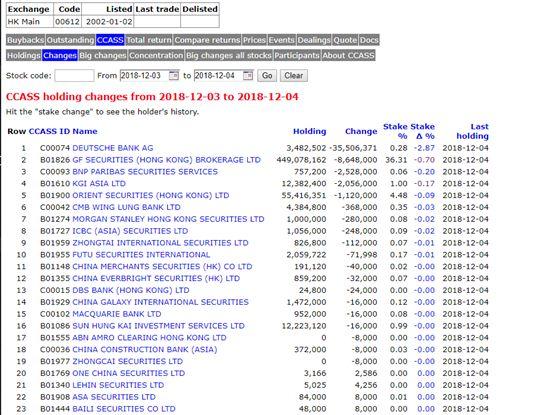This screenshot has width=554, height=415.
Task: Open the About CCASS tab
Action: tap(348, 55)
